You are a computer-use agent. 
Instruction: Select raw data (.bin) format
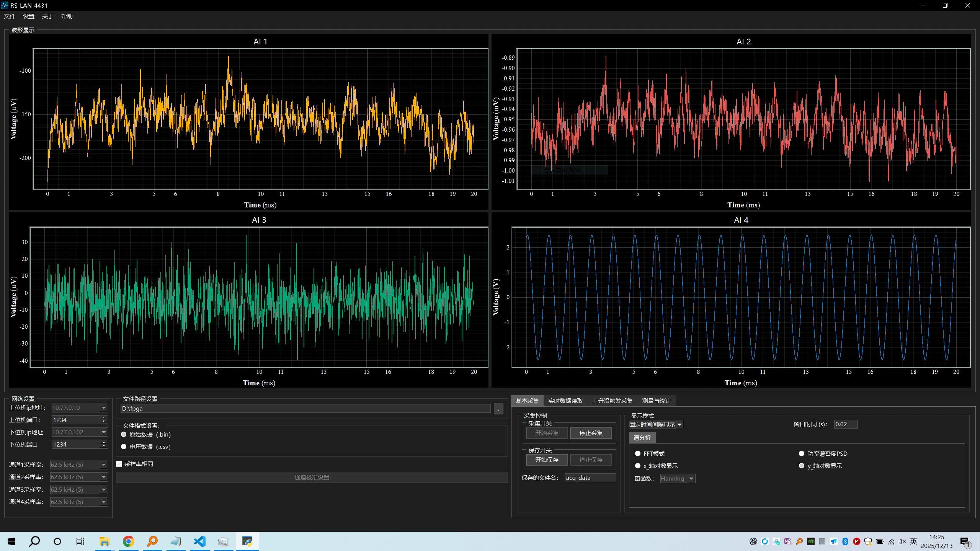124,434
